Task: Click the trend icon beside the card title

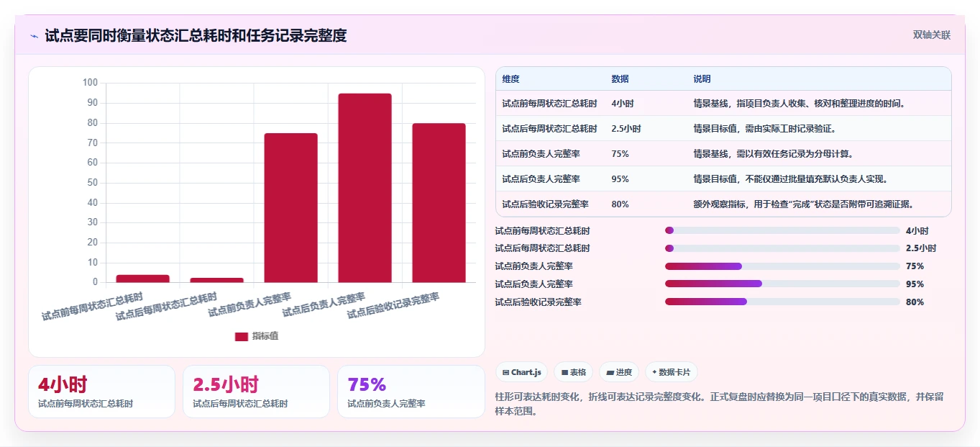Action: (x=34, y=36)
